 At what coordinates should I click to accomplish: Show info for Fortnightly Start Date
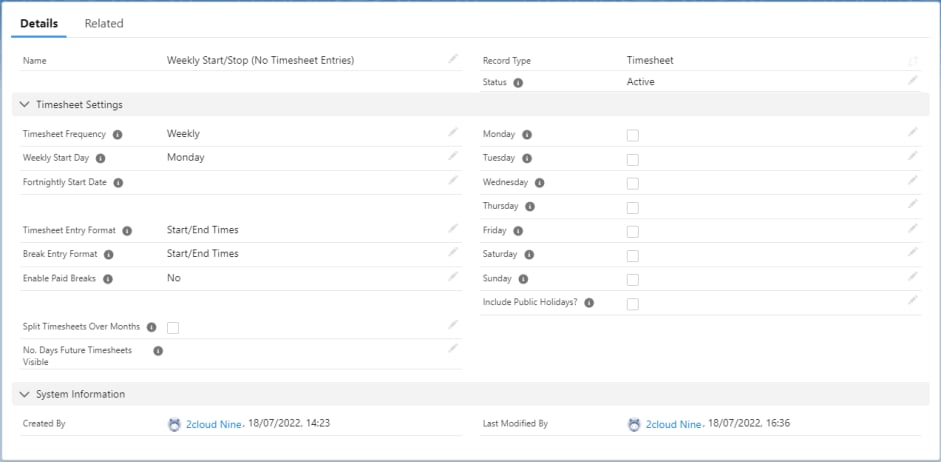[x=118, y=182]
